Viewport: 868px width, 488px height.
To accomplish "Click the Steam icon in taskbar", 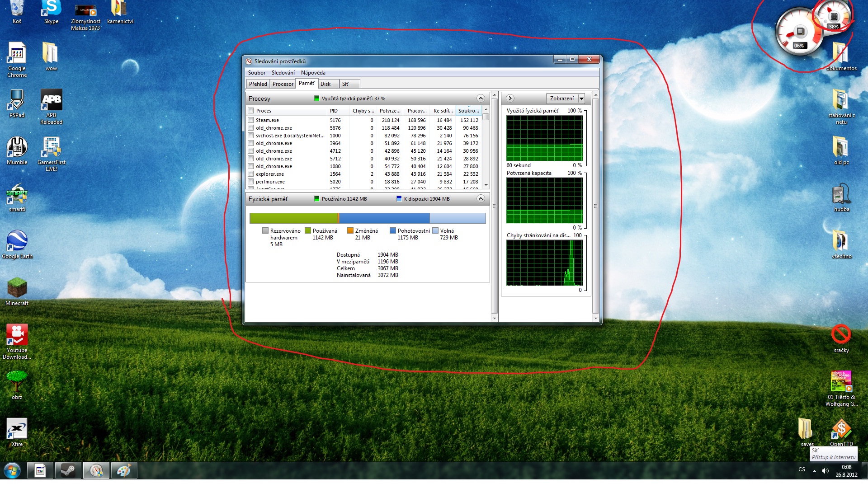I will (x=68, y=471).
